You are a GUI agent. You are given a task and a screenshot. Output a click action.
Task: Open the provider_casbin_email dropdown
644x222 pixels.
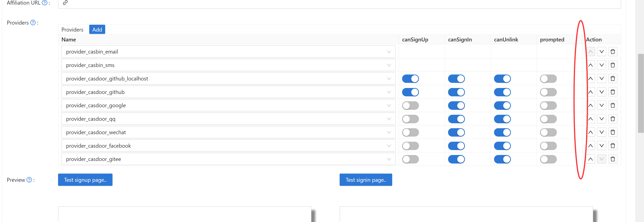point(389,51)
